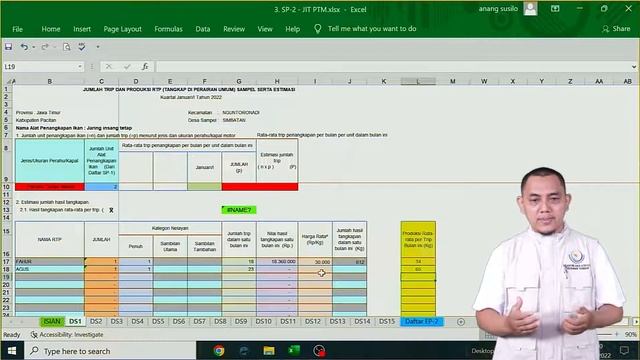Click the Undo arrow icon
Viewport: 640px width, 360px height.
click(24, 47)
